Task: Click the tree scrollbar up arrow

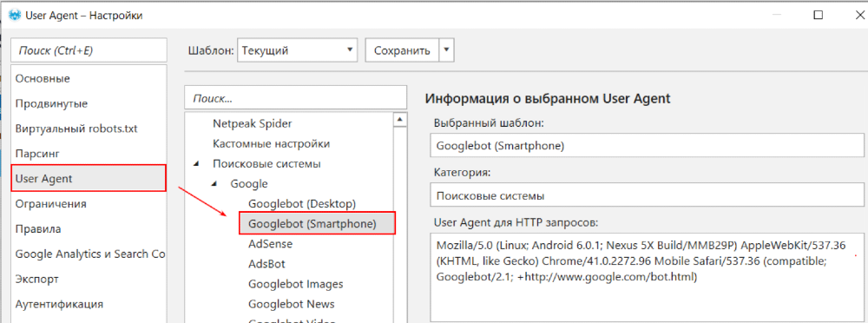Action: point(400,120)
